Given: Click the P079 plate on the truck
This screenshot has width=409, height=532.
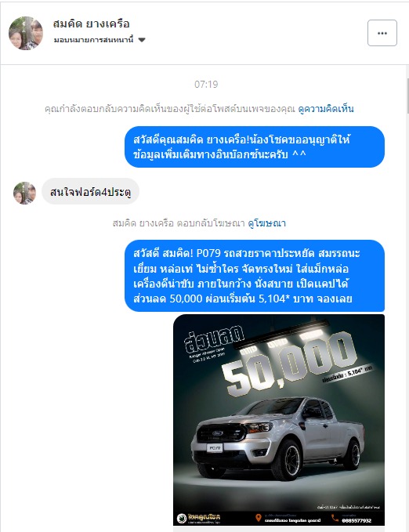Looking at the screenshot, I should pyautogui.click(x=215, y=448).
